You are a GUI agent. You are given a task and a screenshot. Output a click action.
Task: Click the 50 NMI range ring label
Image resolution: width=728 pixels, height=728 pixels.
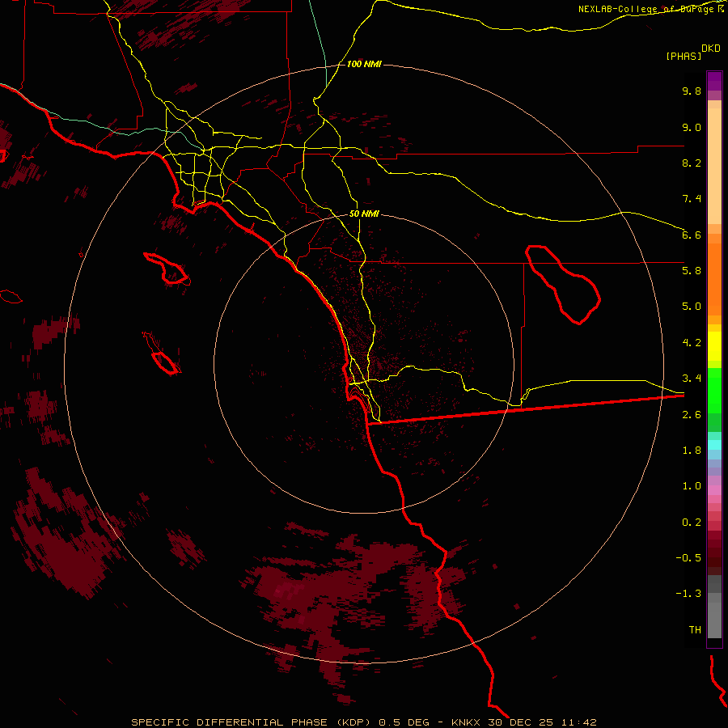pos(364,214)
